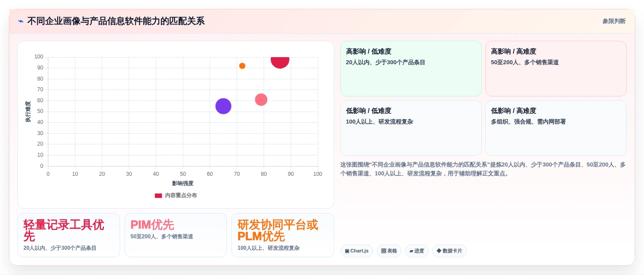Click the 轻量记录工具优先 data card
644x275 pixels.
pos(69,235)
